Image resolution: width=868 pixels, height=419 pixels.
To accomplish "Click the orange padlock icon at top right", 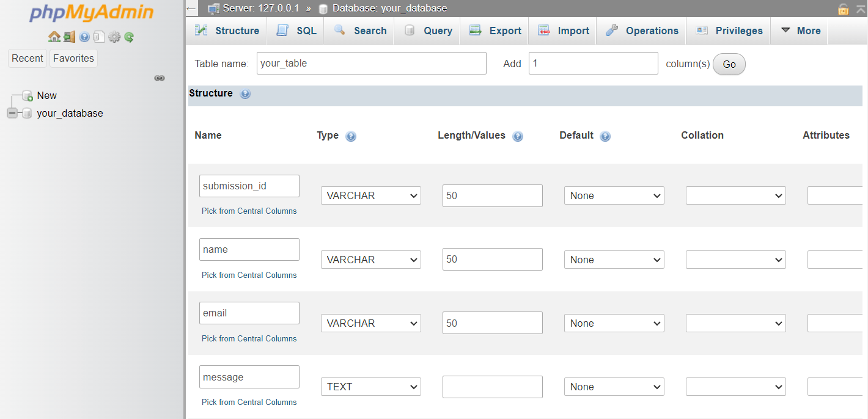I will coord(844,9).
